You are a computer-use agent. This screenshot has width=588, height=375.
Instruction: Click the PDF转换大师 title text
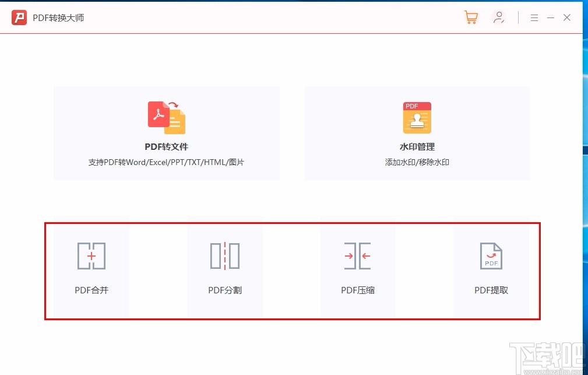point(58,17)
